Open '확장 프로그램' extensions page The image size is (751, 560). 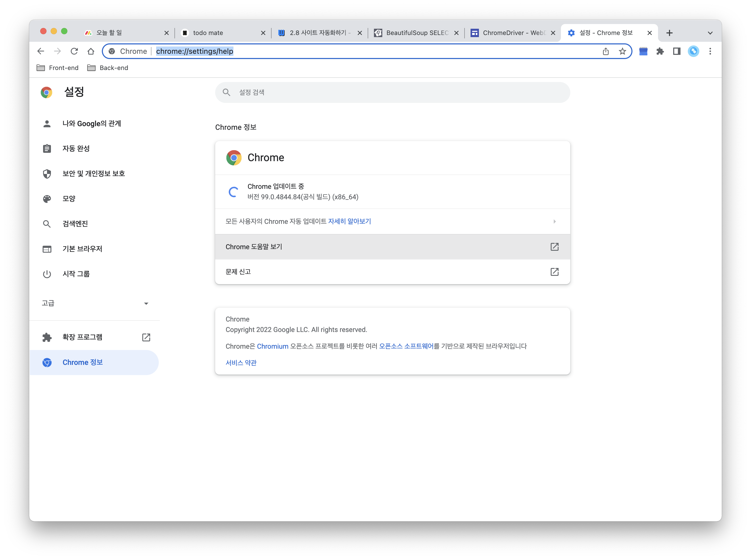(x=94, y=337)
